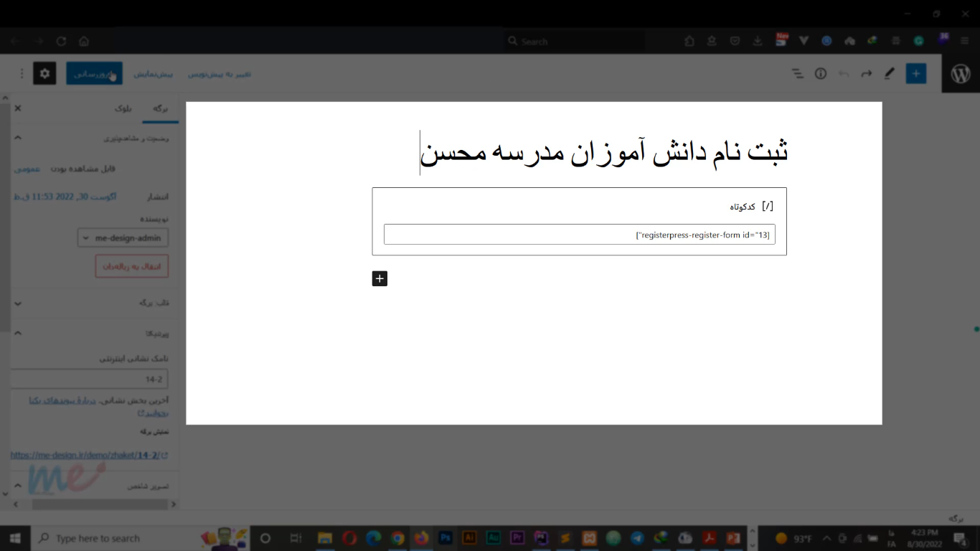Image resolution: width=980 pixels, height=551 pixels.
Task: Click the V-shaped extension icon
Action: (804, 41)
